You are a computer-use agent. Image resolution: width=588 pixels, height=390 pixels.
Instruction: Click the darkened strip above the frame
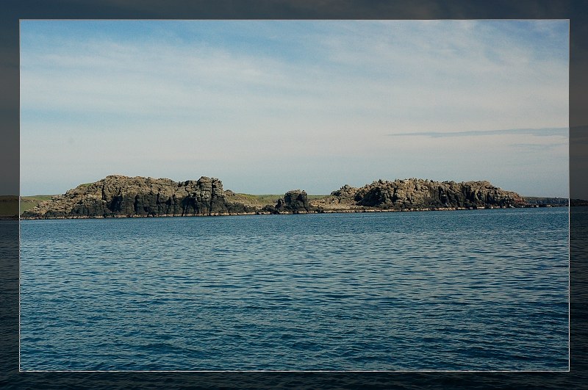tap(294, 9)
